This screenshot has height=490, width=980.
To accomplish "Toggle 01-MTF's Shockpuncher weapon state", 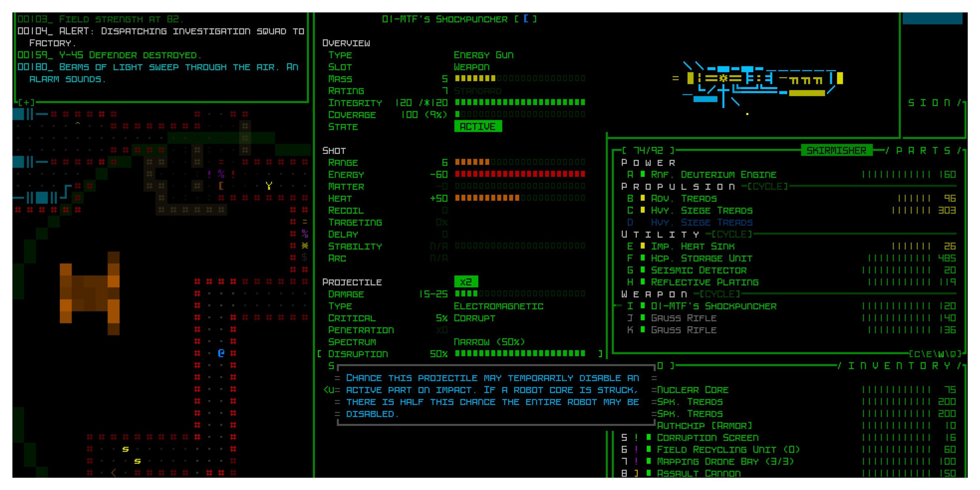I will pos(643,306).
